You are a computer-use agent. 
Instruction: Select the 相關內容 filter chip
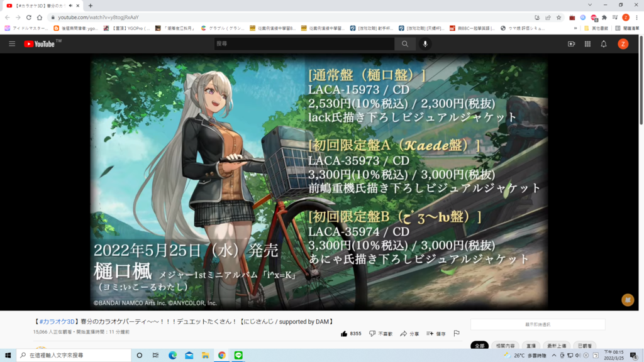(505, 346)
